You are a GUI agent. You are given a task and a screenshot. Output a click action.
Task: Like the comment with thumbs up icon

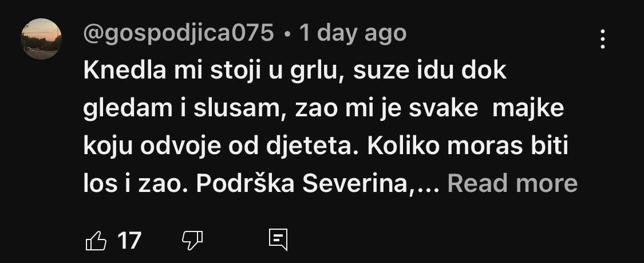pos(96,241)
